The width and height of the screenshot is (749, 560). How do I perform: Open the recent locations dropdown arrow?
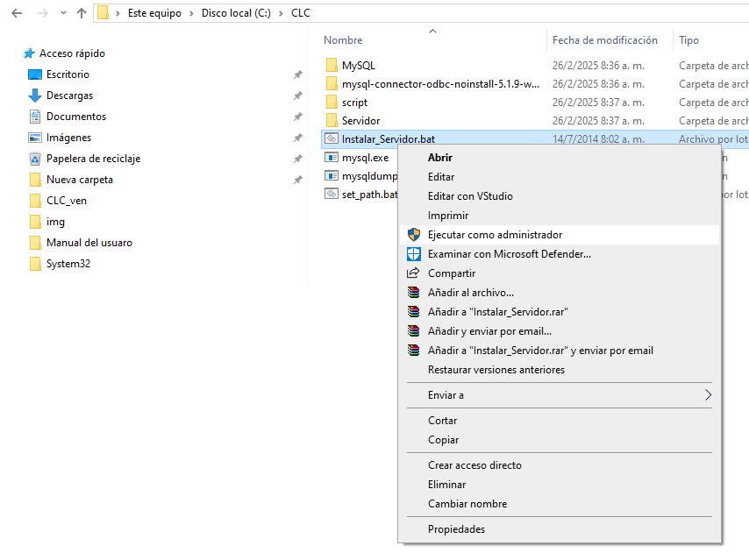[x=61, y=13]
